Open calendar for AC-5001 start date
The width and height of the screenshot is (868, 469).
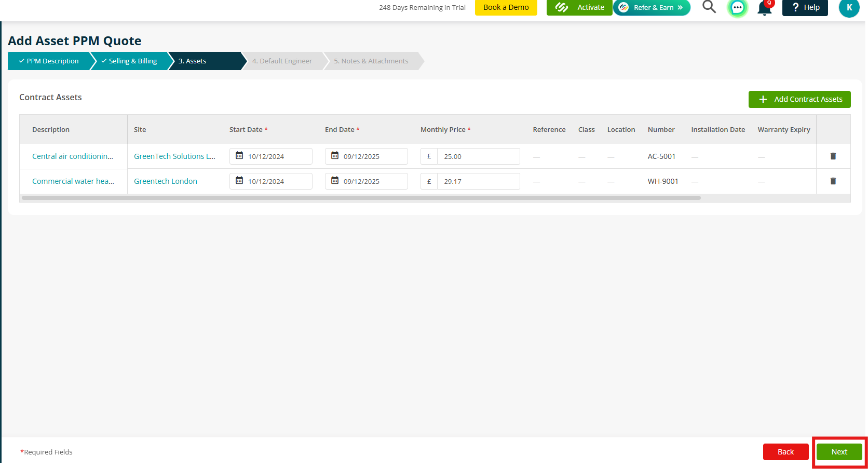(239, 156)
